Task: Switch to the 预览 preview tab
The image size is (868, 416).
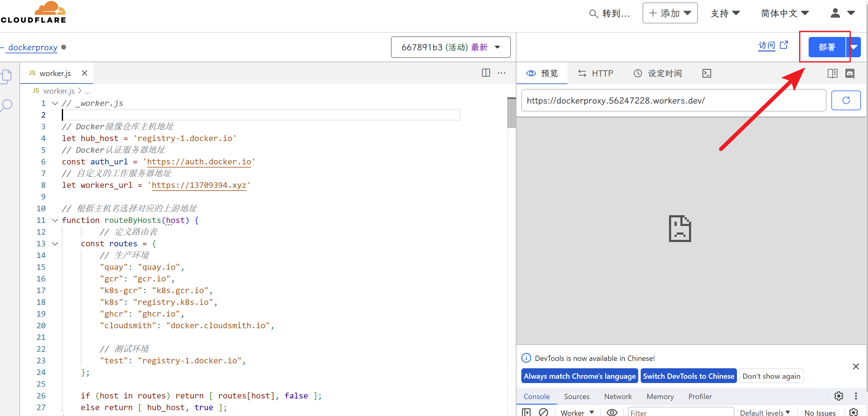Action: coord(542,73)
